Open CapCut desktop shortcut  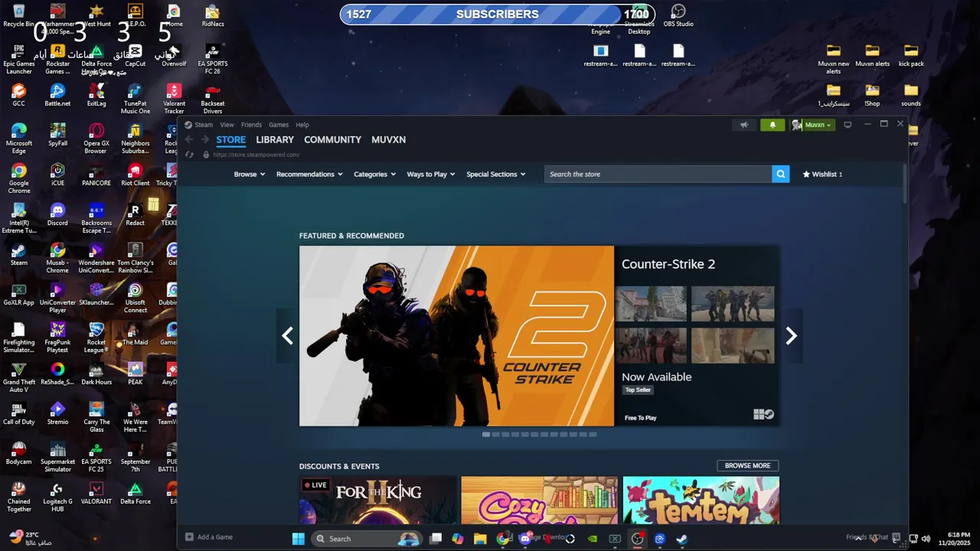tap(135, 55)
